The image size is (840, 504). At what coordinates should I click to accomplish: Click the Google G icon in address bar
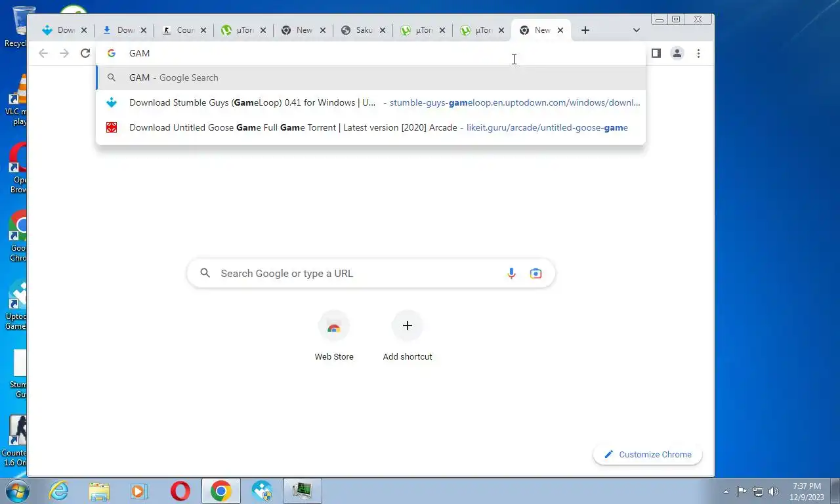coord(112,53)
